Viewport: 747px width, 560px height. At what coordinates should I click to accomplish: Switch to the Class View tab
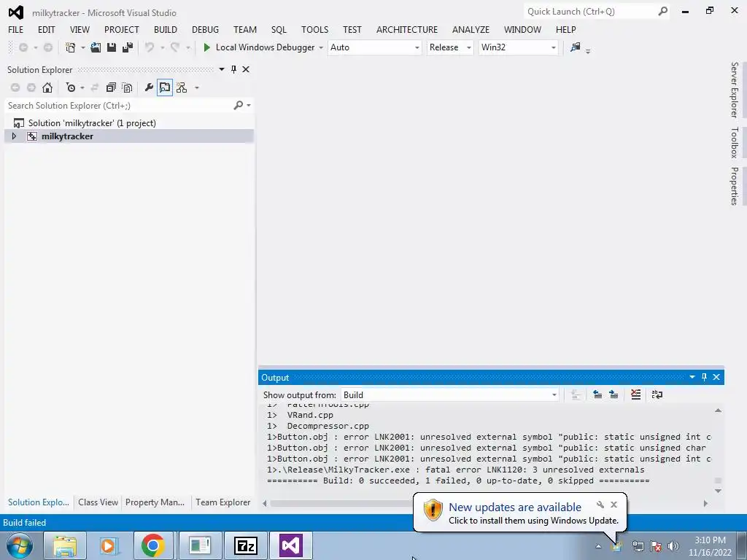point(98,502)
